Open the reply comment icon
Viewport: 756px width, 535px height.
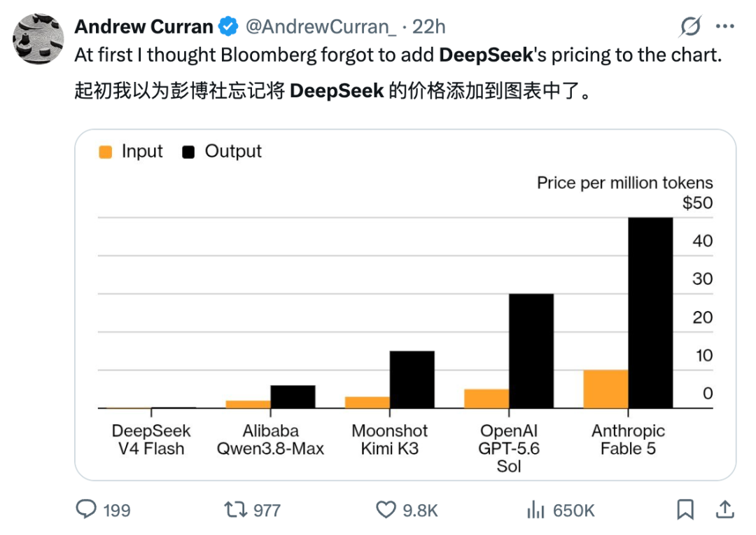click(x=86, y=509)
